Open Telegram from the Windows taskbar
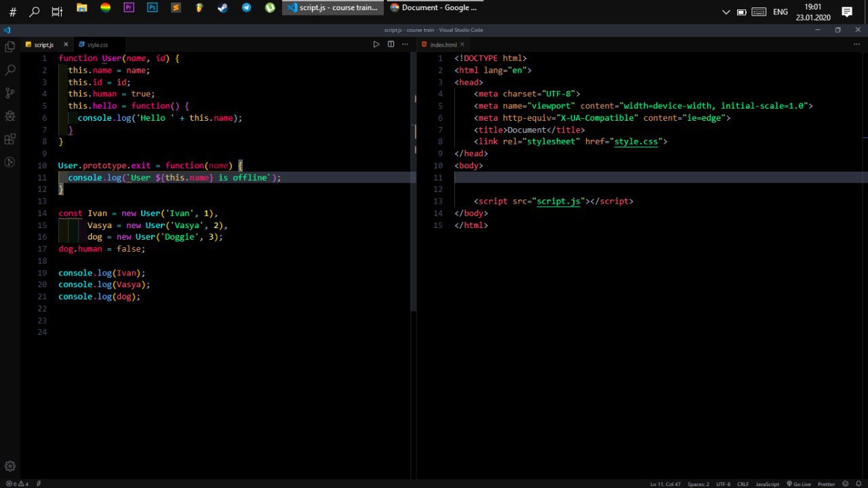868x488 pixels. 246,8
